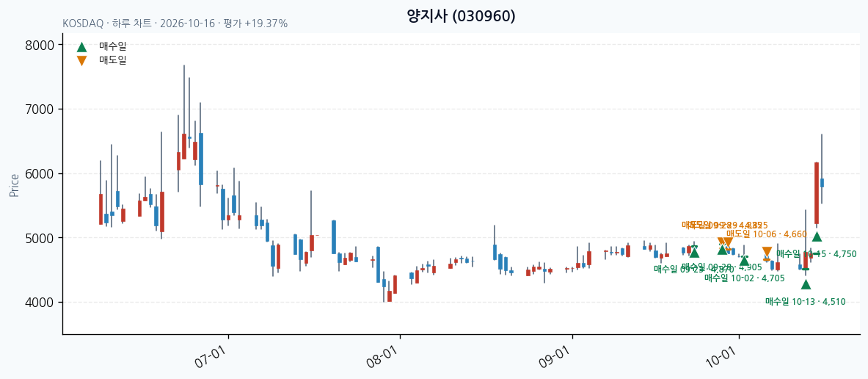Click the 09-01 date tick label
The width and height of the screenshot is (868, 379).
[x=555, y=358]
